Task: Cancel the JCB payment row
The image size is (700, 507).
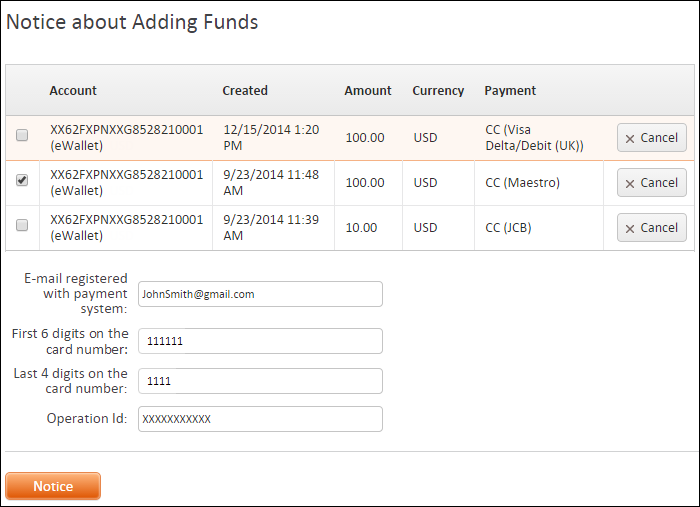Action: [x=652, y=228]
